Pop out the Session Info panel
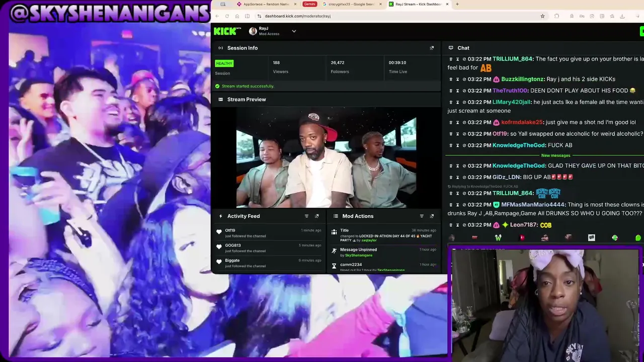The image size is (644, 362). click(432, 48)
